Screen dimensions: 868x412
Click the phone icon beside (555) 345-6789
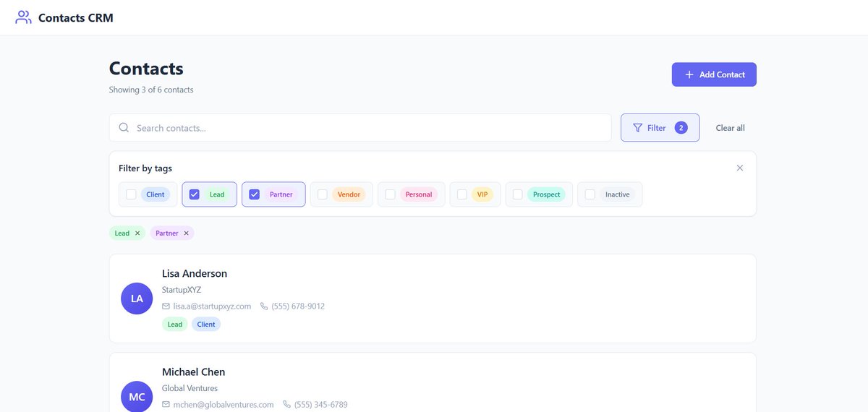(x=287, y=405)
